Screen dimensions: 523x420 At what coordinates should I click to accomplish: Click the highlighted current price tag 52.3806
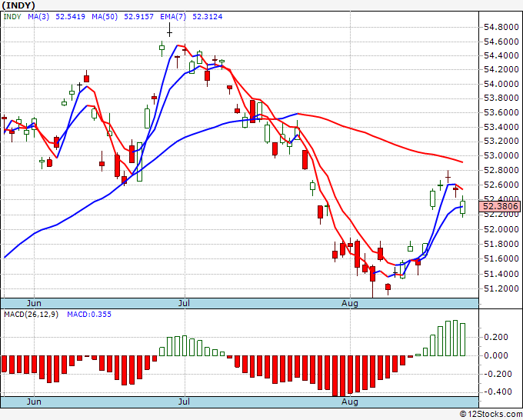click(x=499, y=206)
